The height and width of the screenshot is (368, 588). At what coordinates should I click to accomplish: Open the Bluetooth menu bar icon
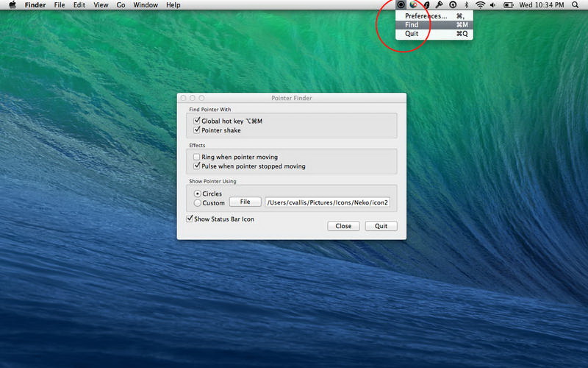466,5
